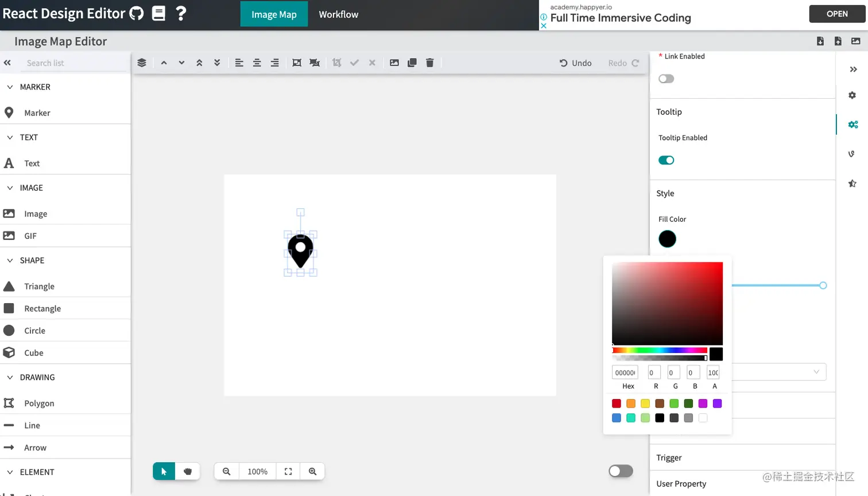868x496 pixels.
Task: Collapse the left item panel
Action: tap(7, 63)
